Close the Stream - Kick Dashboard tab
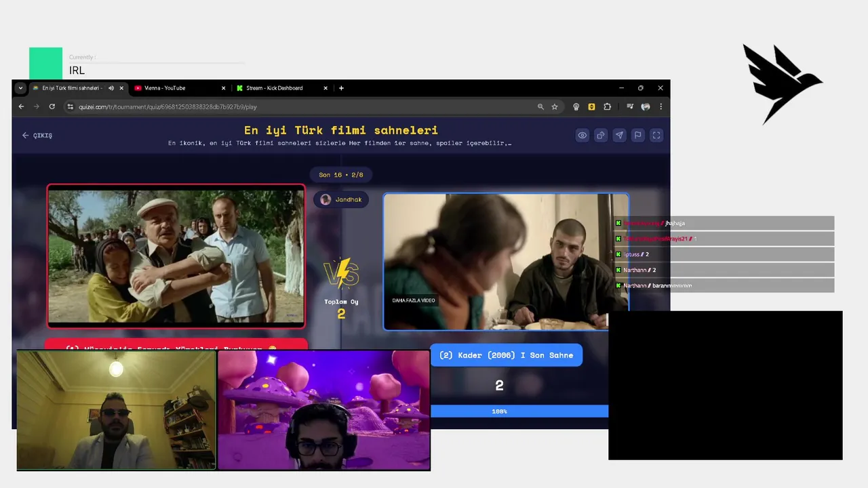868x488 pixels. point(325,88)
